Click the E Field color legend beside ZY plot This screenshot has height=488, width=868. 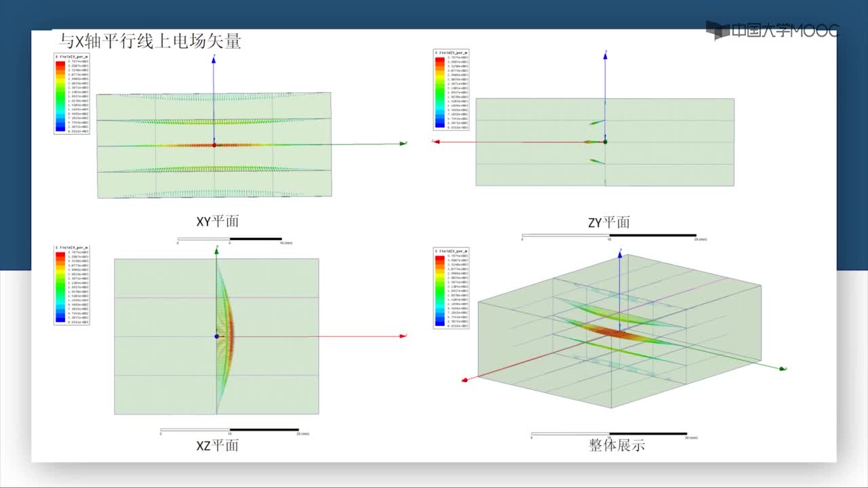(x=452, y=89)
